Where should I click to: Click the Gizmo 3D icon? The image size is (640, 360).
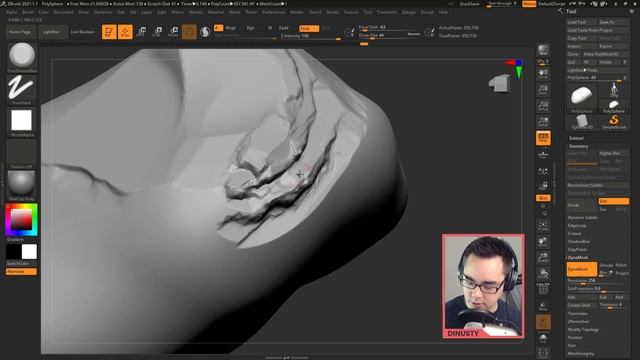pyautogui.click(x=189, y=31)
